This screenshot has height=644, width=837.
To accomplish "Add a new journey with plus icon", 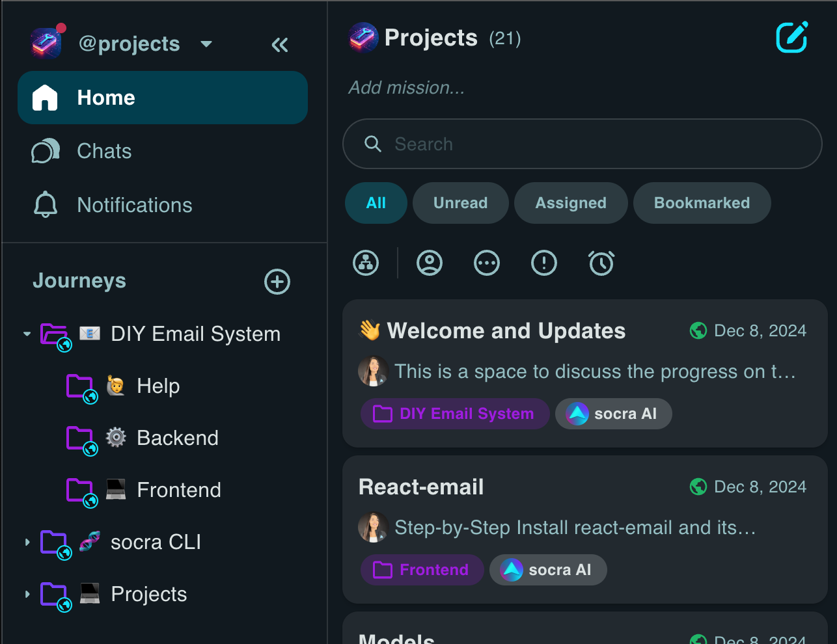I will (x=277, y=282).
